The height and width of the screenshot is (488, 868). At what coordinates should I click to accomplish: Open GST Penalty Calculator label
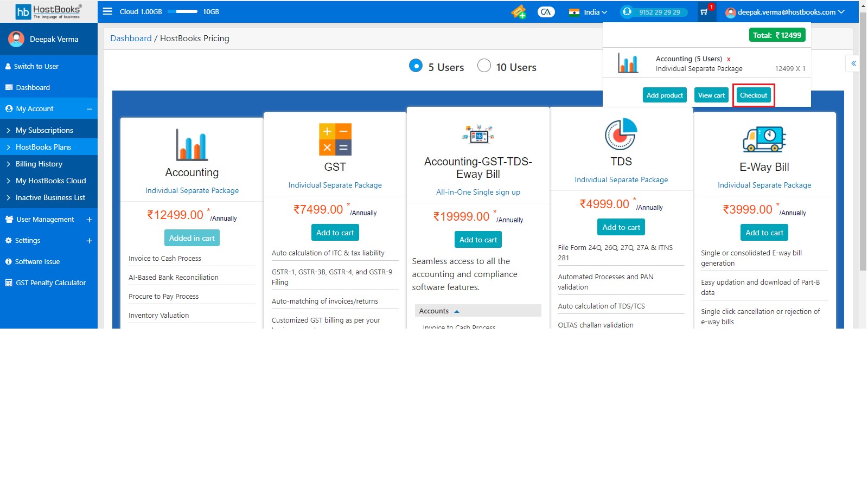coord(51,283)
